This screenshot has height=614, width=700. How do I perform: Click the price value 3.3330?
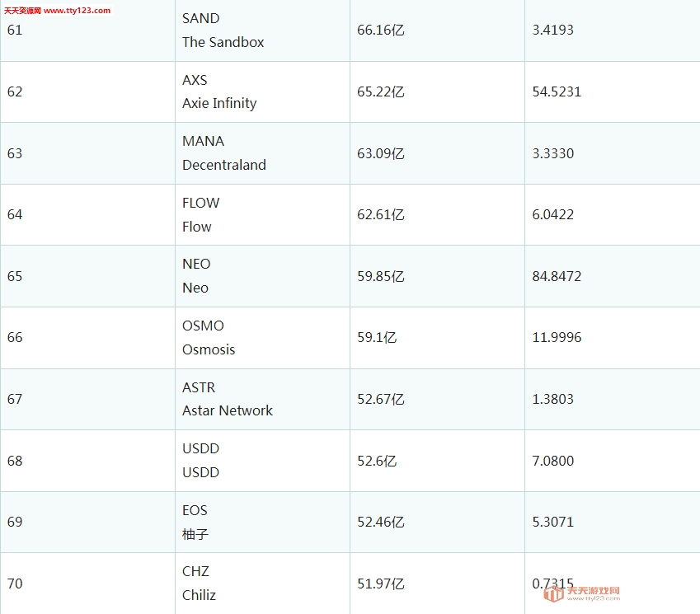tap(552, 153)
